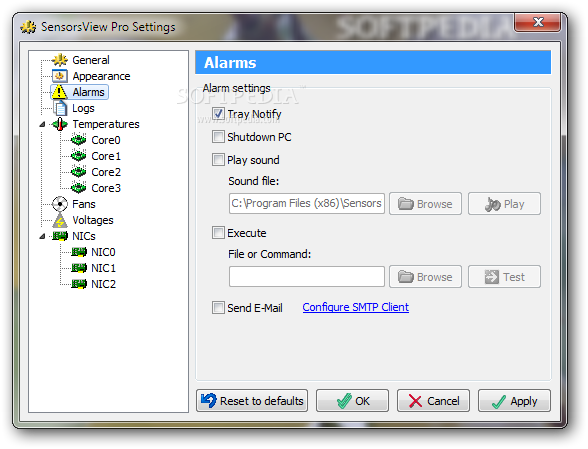
Task: Open the Appearance settings page
Action: coord(101,76)
